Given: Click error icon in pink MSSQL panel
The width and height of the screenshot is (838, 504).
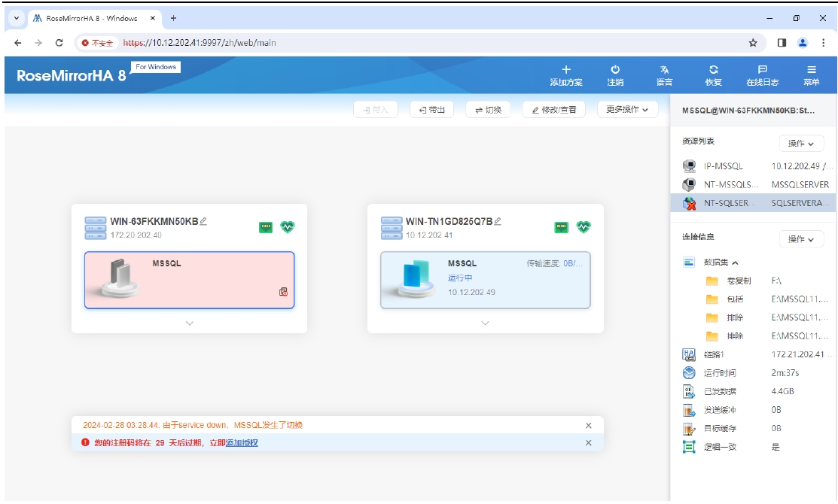Looking at the screenshot, I should tap(283, 292).
